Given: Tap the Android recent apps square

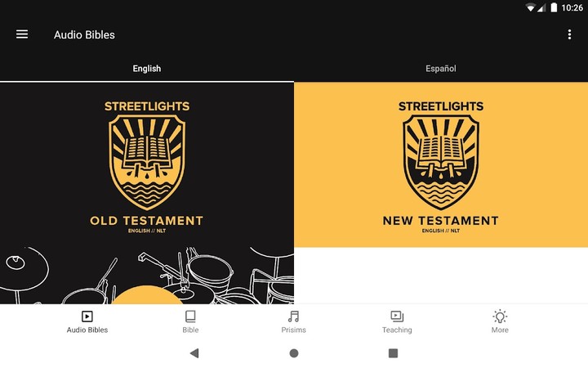Looking at the screenshot, I should coord(393,353).
